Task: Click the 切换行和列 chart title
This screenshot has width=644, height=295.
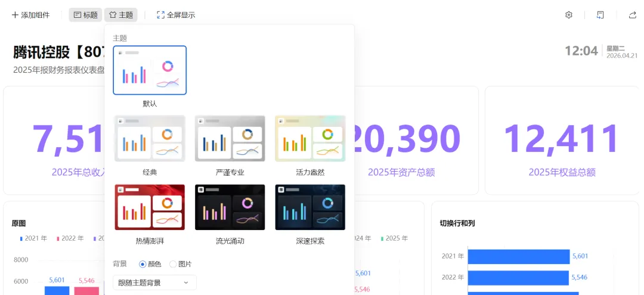Action: (457, 223)
